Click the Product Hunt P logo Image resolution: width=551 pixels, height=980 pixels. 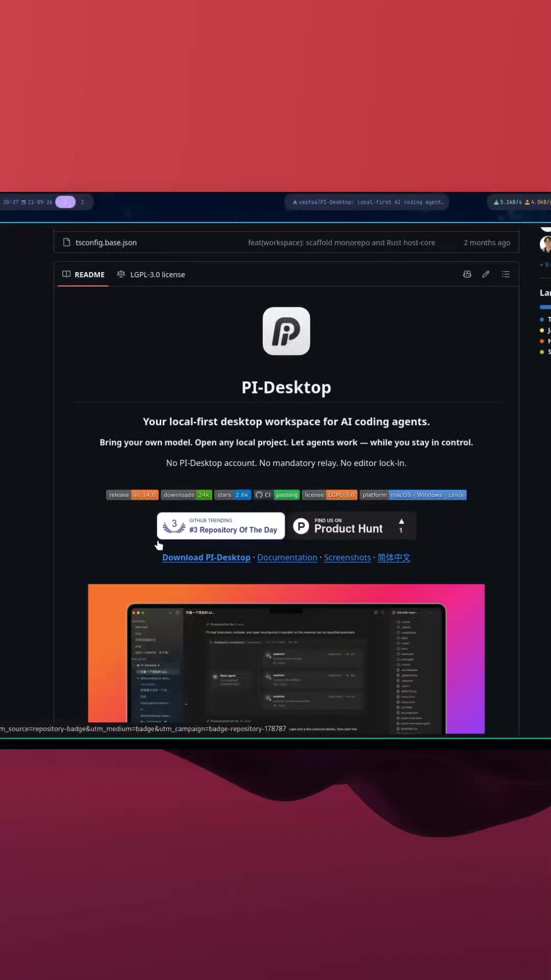301,526
